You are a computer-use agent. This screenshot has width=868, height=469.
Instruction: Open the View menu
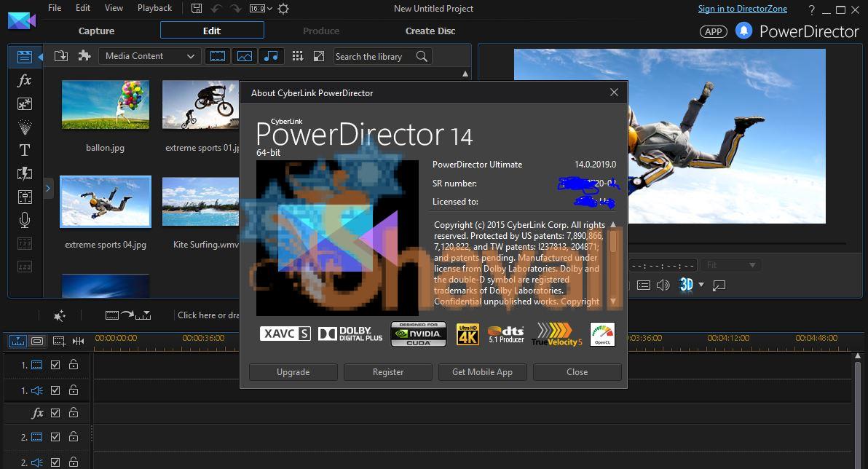[114, 8]
